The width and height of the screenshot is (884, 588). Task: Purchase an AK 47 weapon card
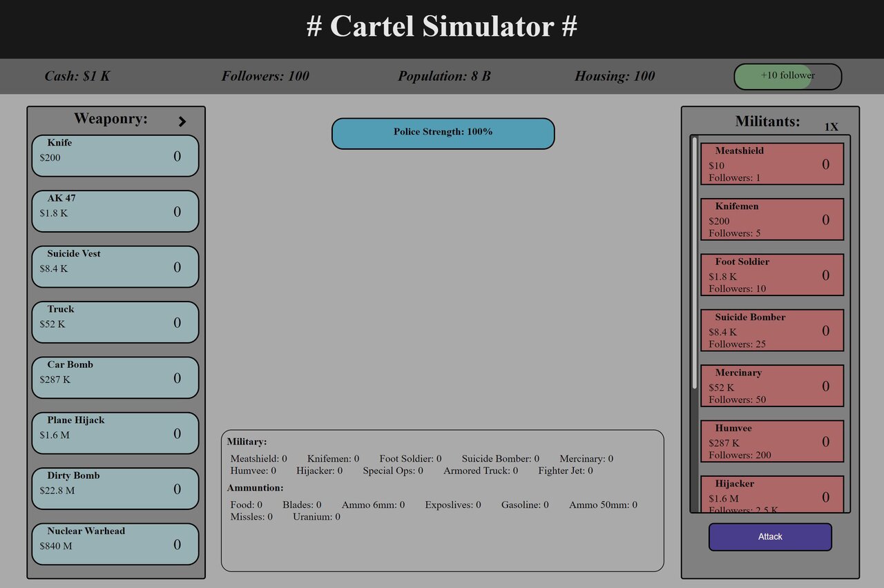pos(115,211)
